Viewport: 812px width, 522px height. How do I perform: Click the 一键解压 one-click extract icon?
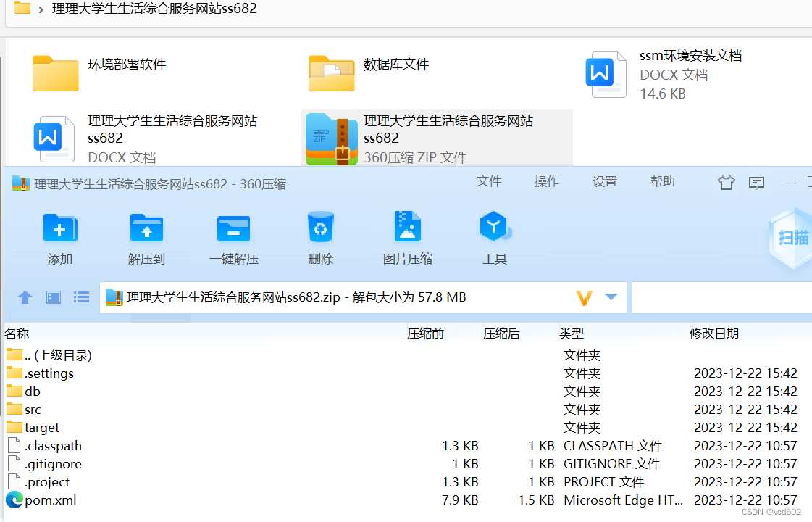click(233, 228)
